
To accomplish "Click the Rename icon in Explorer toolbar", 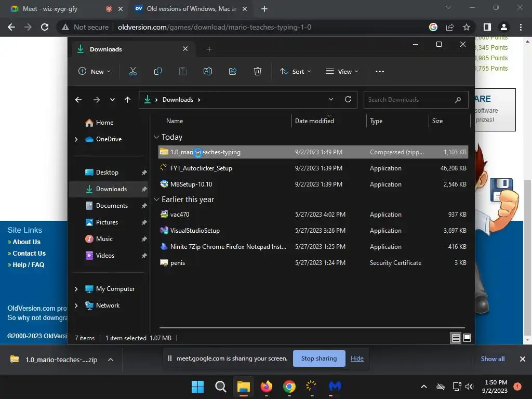I will tap(208, 71).
